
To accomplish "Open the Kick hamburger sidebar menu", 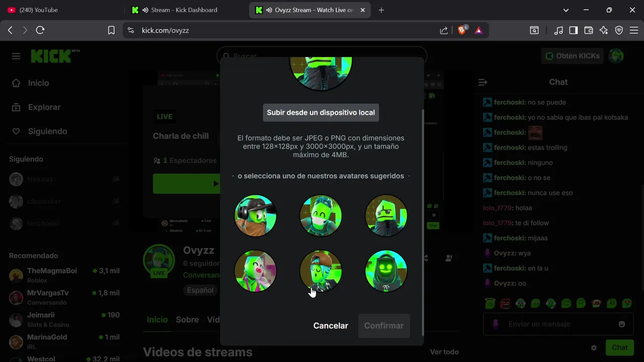I will (16, 56).
